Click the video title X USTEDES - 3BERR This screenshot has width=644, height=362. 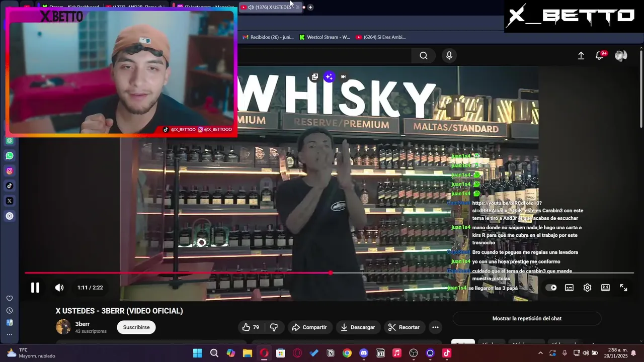119,311
